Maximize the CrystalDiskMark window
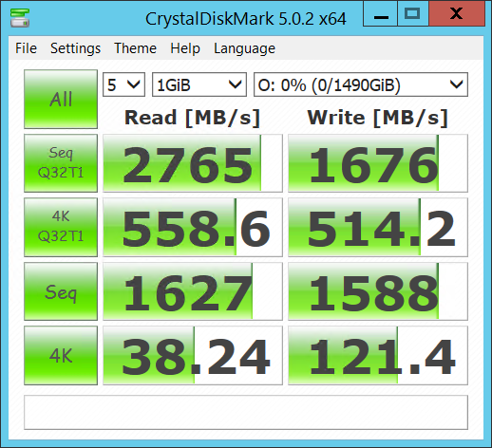 click(x=412, y=13)
